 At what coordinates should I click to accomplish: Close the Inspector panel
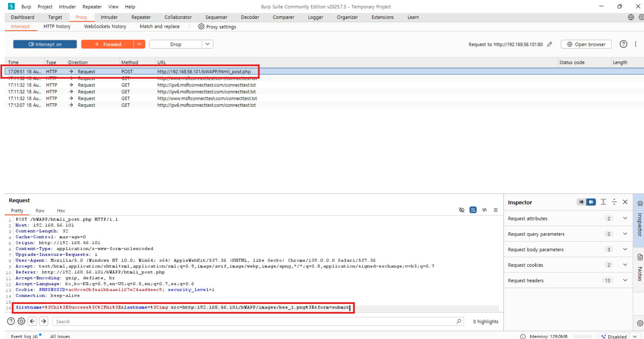[625, 202]
